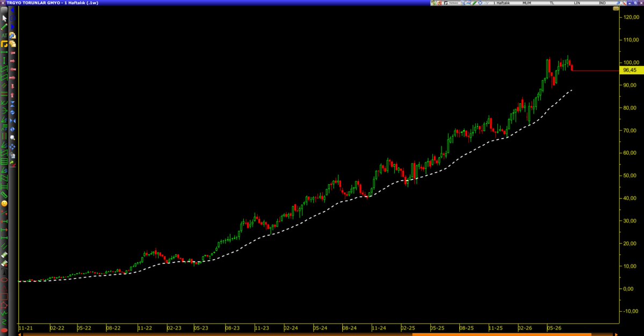The height and width of the screenshot is (336, 644).
Task: Select the eraser with red mark tool
Action: pyautogui.click(x=4, y=263)
